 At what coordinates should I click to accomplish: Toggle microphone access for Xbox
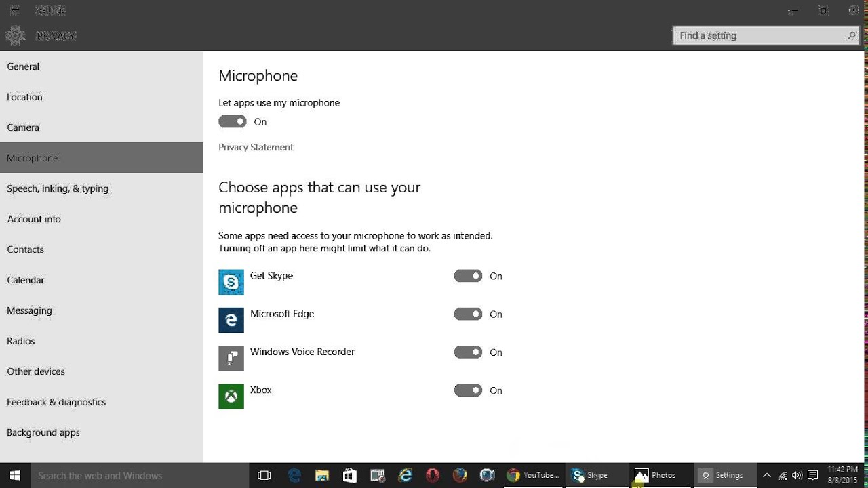coord(468,390)
